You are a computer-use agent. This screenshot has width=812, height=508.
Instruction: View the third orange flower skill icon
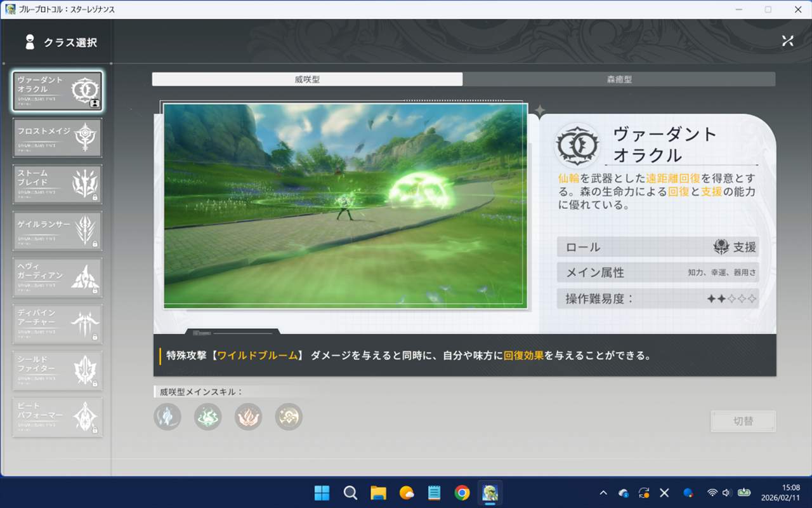pyautogui.click(x=248, y=417)
